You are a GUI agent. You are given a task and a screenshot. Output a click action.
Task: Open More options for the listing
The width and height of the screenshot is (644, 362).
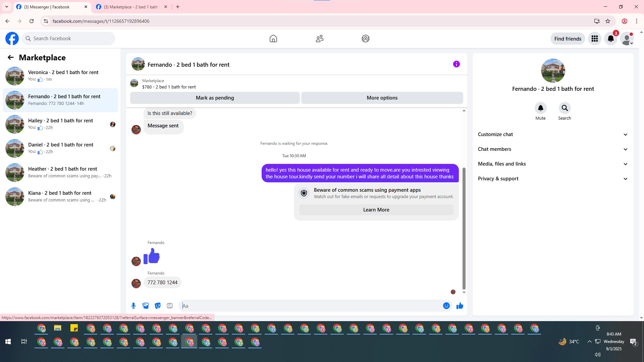(382, 98)
